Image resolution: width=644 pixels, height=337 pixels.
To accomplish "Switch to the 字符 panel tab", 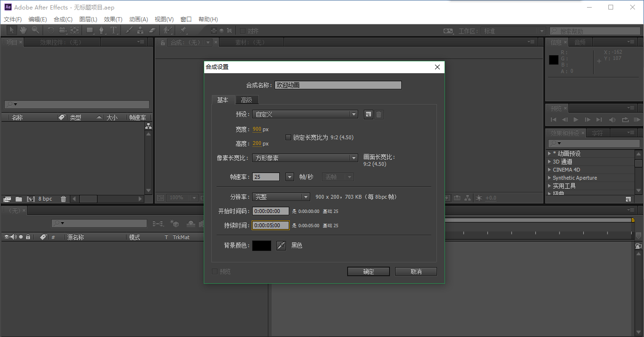I will pyautogui.click(x=597, y=133).
